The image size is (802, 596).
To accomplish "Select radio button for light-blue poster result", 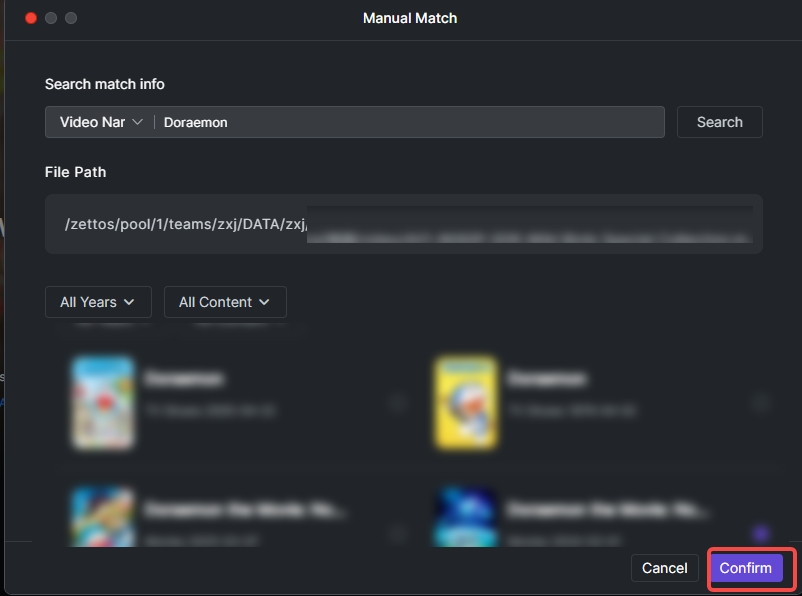I will (398, 403).
